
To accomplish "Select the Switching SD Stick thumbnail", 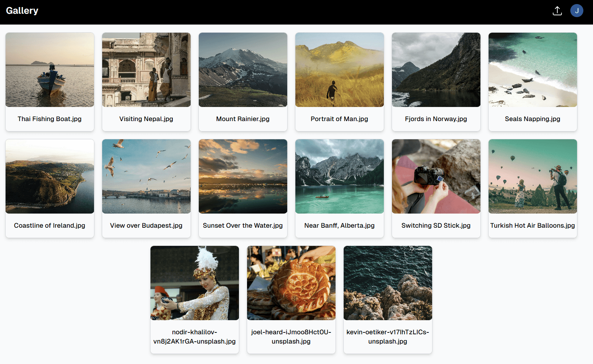I will click(436, 176).
